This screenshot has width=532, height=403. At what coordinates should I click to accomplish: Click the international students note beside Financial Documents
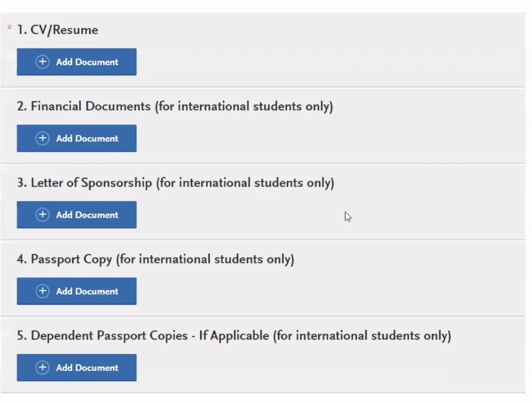point(243,106)
